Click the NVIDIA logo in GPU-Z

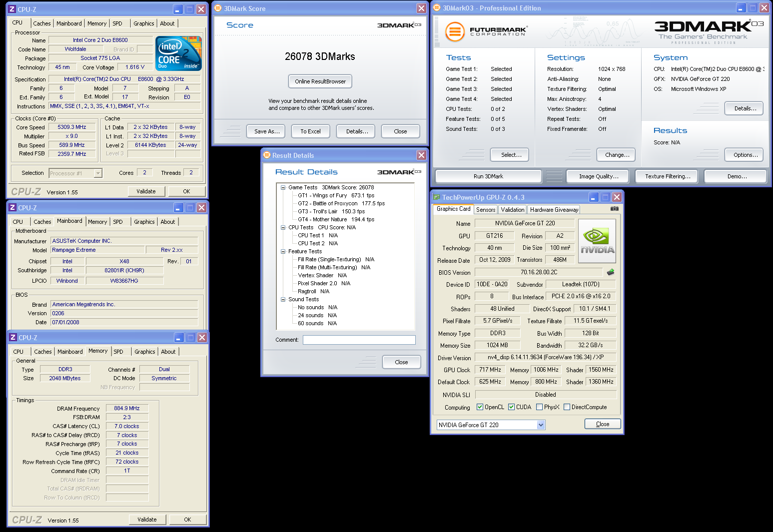[597, 241]
